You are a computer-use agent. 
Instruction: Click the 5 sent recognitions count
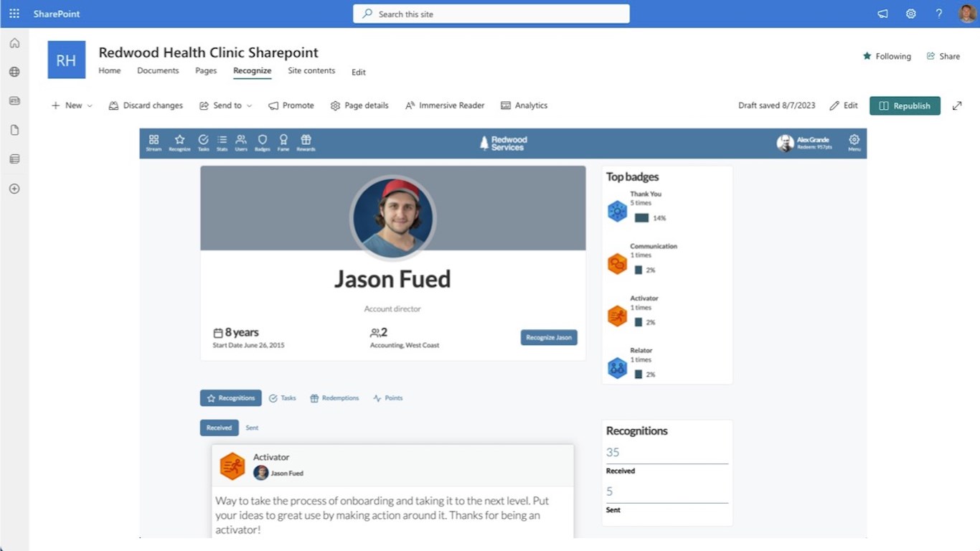pos(610,491)
